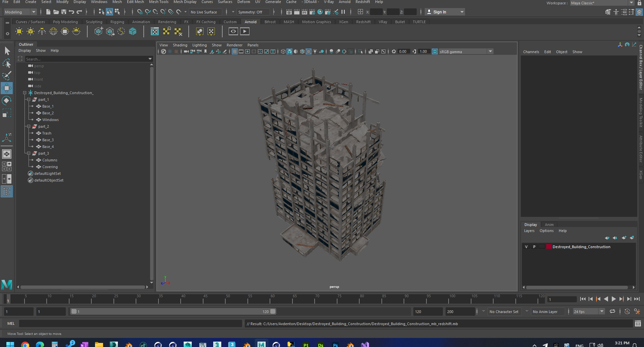Toggle textured display in viewport
Image resolution: width=644 pixels, height=347 pixels.
pyautogui.click(x=309, y=52)
